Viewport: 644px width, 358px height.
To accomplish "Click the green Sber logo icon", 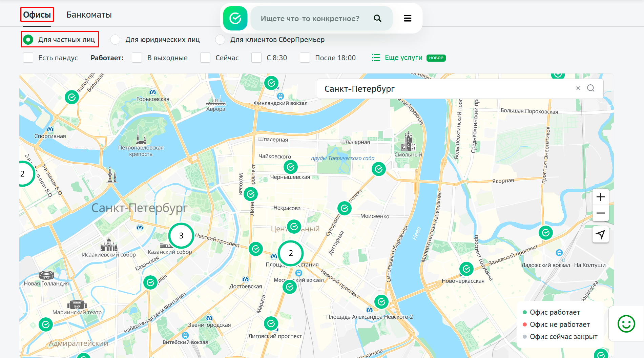I will point(235,18).
